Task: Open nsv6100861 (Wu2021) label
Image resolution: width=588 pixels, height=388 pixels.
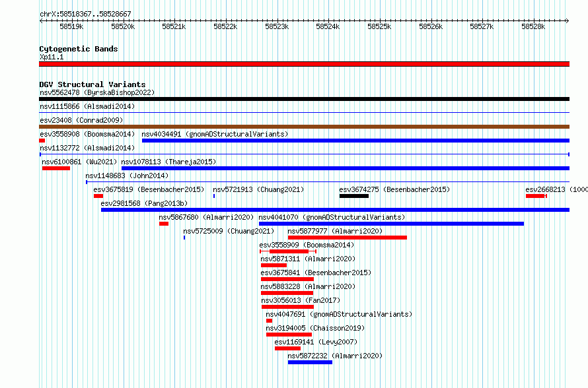Action: coord(79,162)
